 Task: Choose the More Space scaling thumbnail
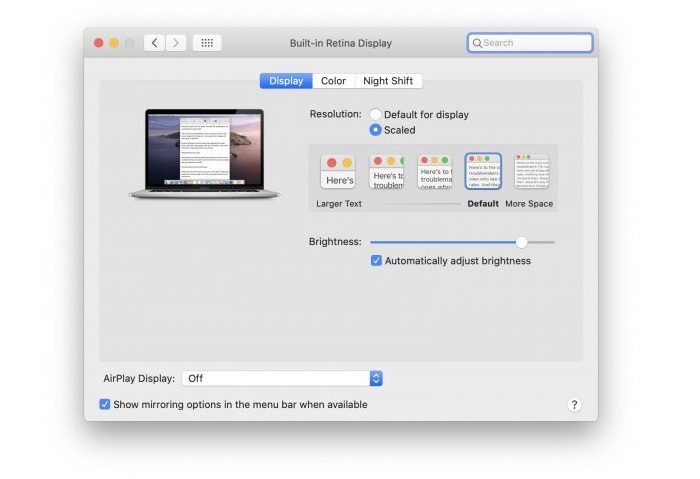[531, 171]
